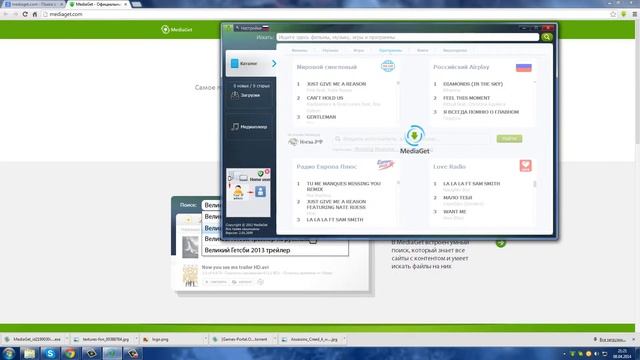Click the Love Radio list scrollbar
Image resolution: width=640 pixels, height=360 pixels.
pos(535,184)
